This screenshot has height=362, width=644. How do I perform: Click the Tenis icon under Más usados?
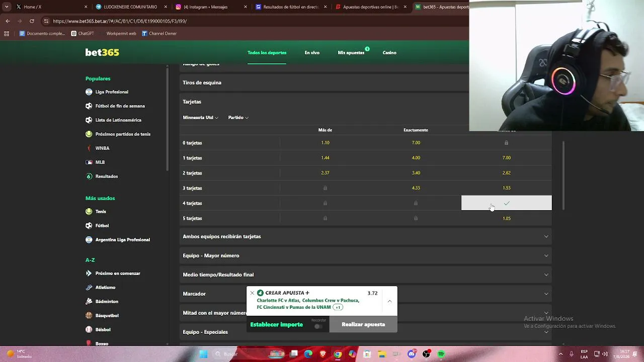click(x=89, y=212)
